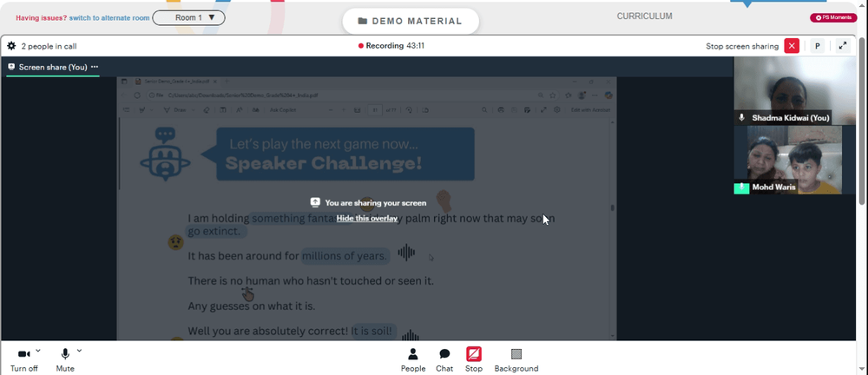Open call settings gear icon
Image resolution: width=868 pixels, height=375 pixels.
(11, 46)
